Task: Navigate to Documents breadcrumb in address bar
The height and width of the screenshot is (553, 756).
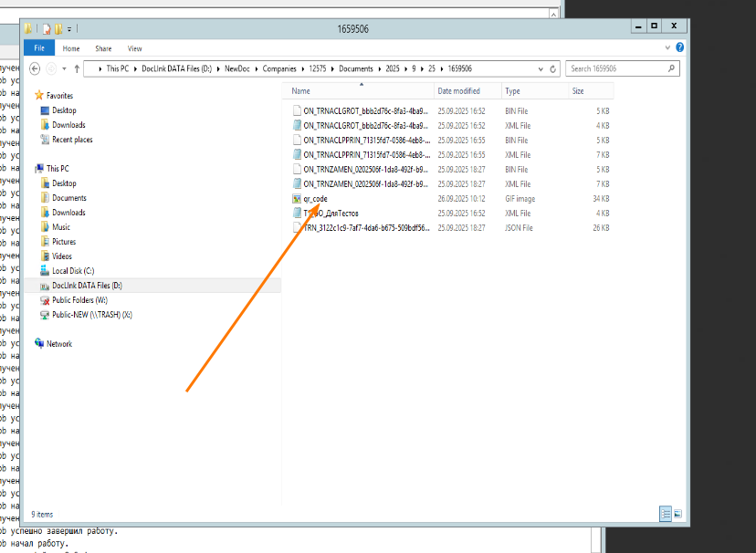Action: click(x=356, y=68)
